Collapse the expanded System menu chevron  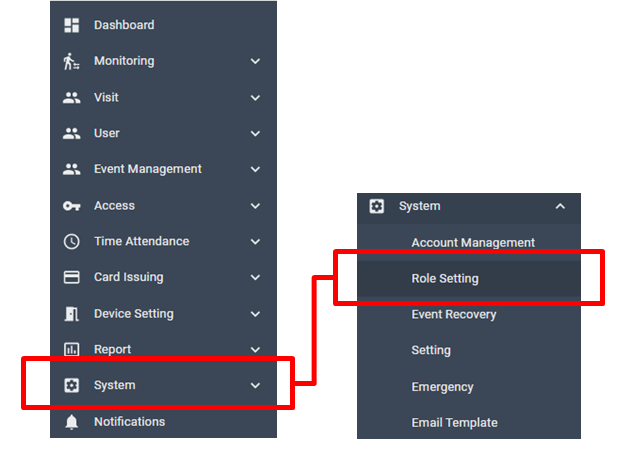point(560,207)
